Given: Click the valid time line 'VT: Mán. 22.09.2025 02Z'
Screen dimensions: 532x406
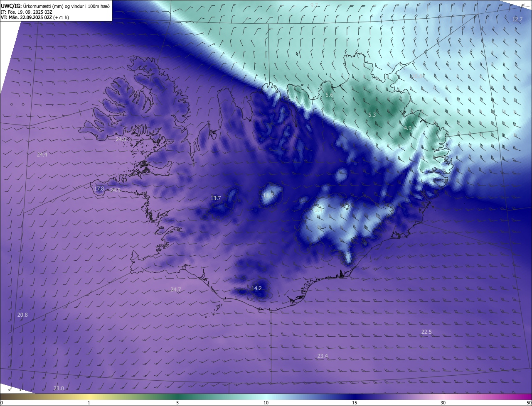Looking at the screenshot, I should click(x=27, y=17).
